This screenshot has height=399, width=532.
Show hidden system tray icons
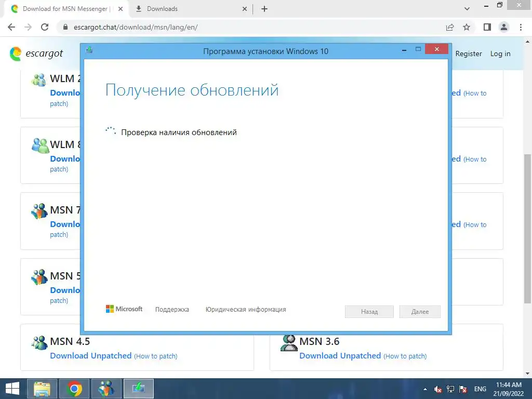pos(425,389)
